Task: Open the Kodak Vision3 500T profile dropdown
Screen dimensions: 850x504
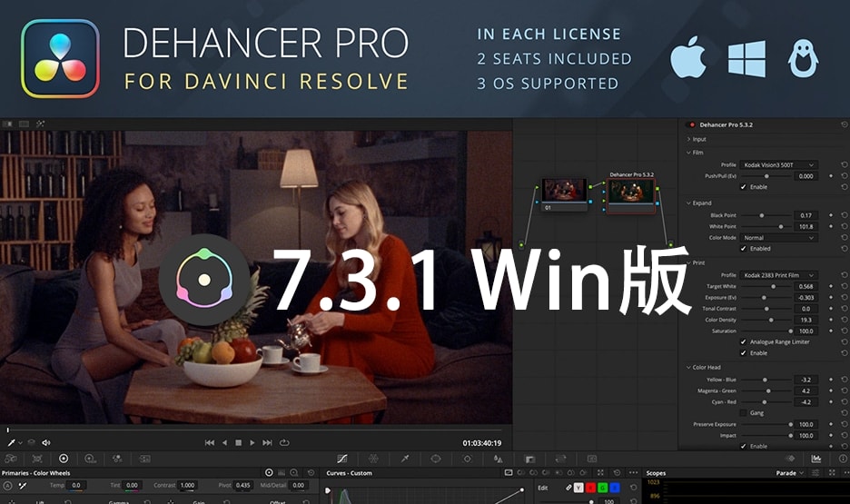Action: 779,164
